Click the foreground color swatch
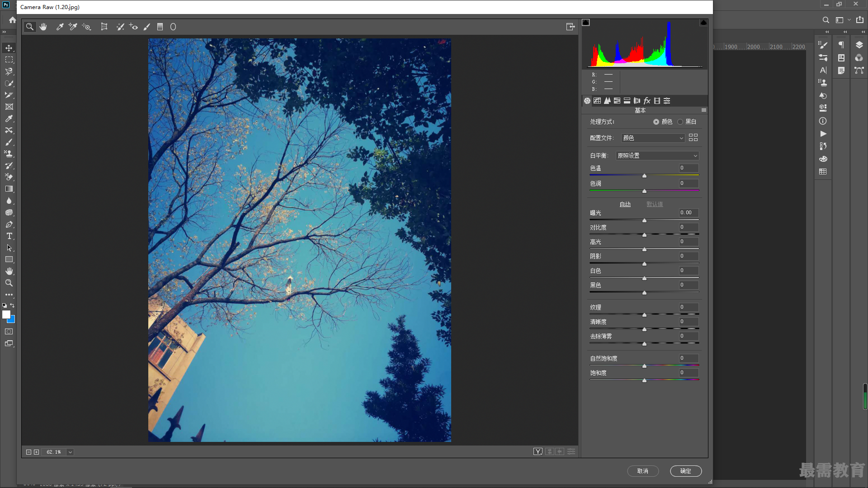The image size is (868, 488). (6, 314)
